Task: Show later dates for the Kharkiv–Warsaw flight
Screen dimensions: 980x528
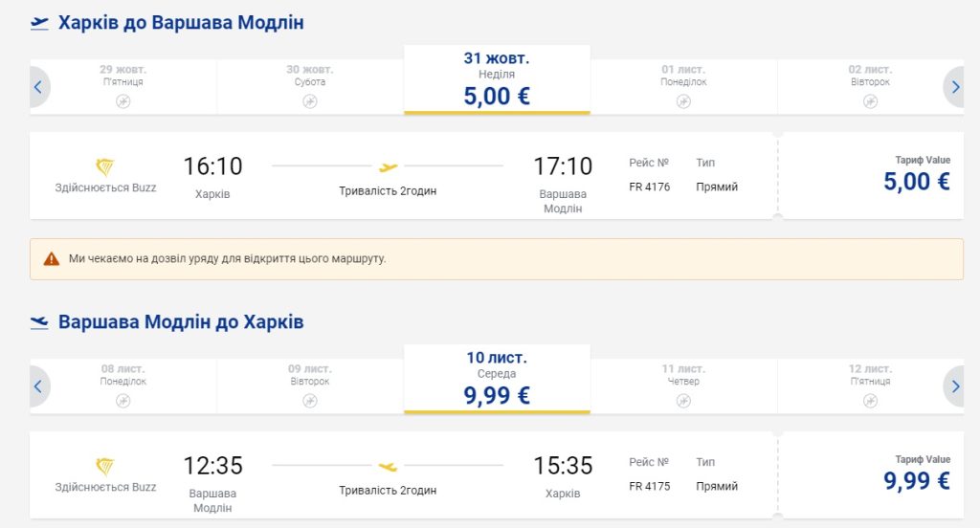Action: (954, 87)
